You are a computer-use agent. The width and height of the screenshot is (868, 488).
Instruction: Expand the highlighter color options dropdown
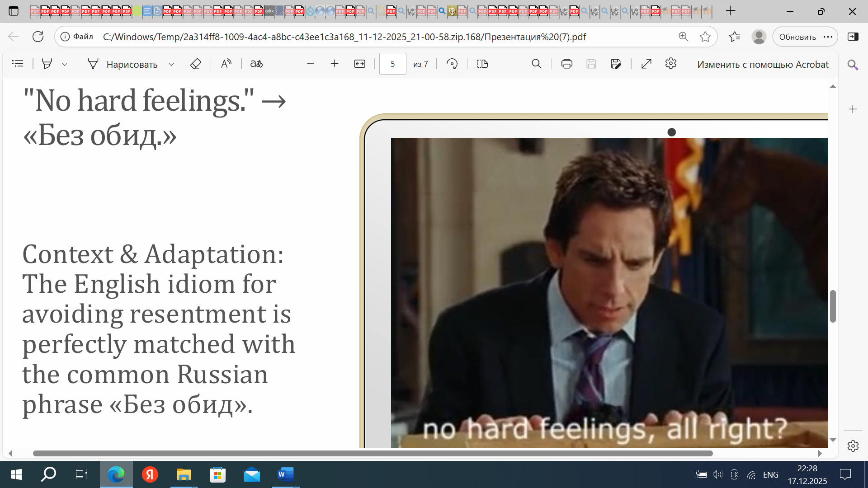coord(65,64)
